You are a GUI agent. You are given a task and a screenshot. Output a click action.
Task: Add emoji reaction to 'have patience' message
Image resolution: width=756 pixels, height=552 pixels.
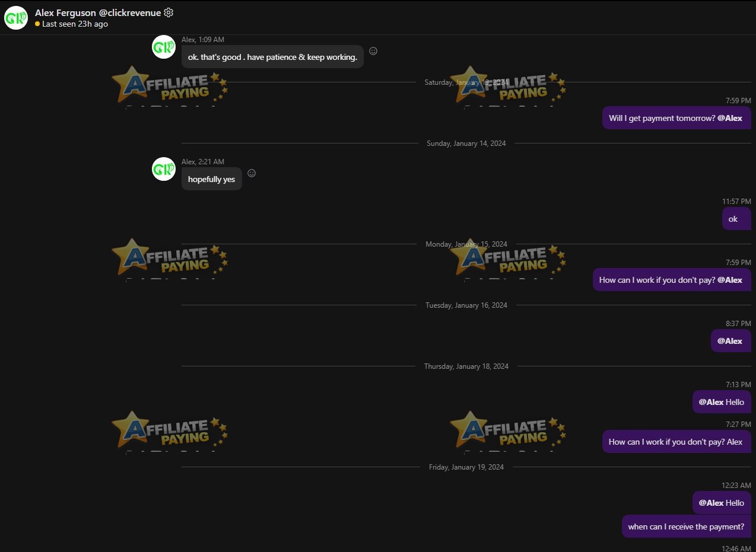click(373, 51)
